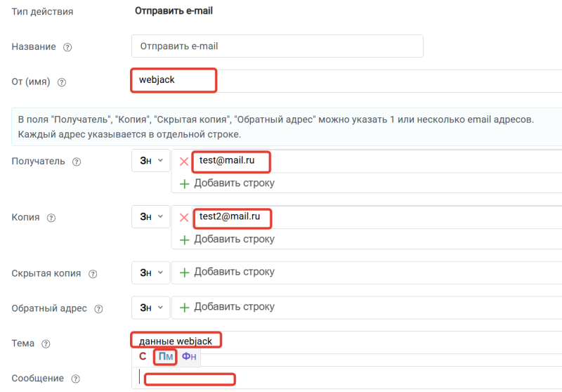
Task: Show help for Получатель field
Action: click(x=77, y=162)
